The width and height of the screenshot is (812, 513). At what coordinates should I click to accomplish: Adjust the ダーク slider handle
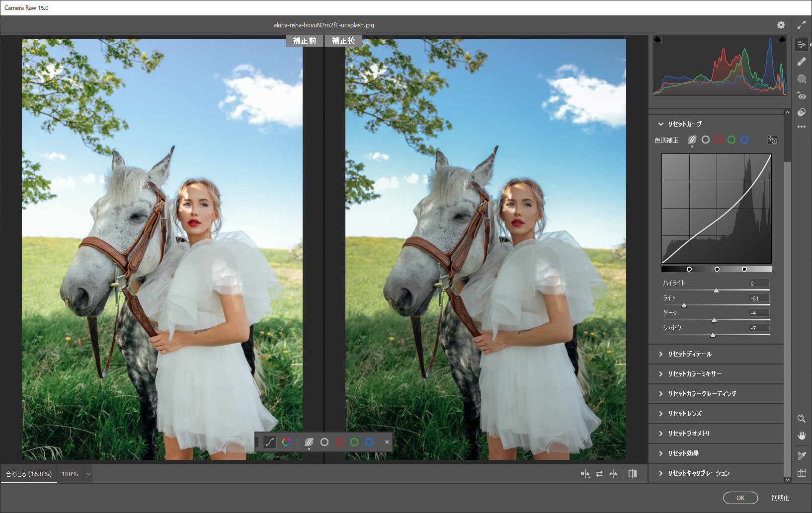(x=714, y=320)
